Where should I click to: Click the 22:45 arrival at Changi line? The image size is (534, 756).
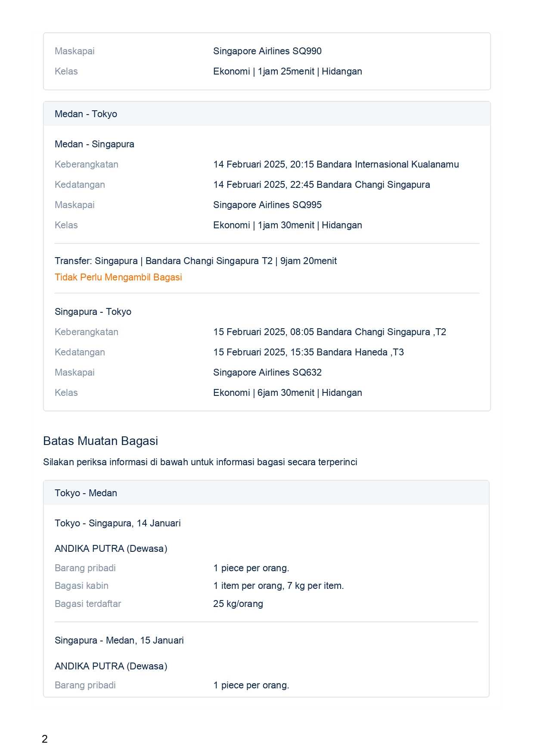click(x=321, y=184)
